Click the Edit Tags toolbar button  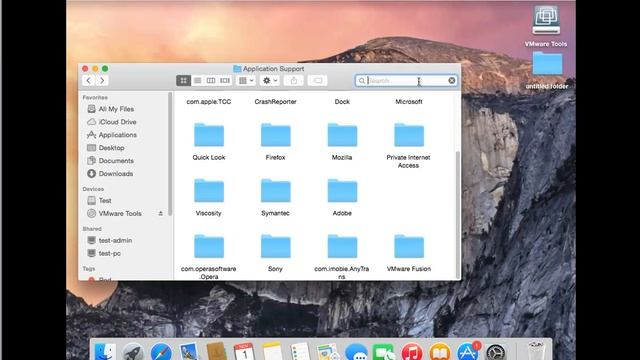coord(318,80)
